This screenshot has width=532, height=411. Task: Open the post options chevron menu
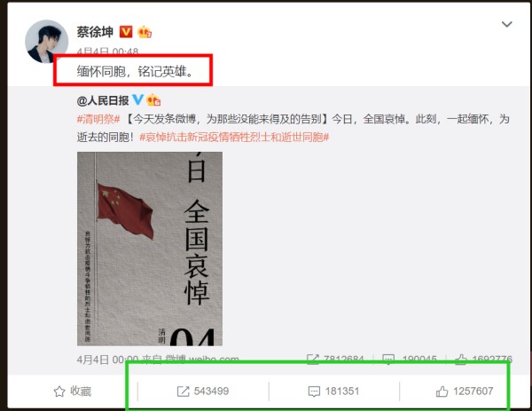pos(506,24)
